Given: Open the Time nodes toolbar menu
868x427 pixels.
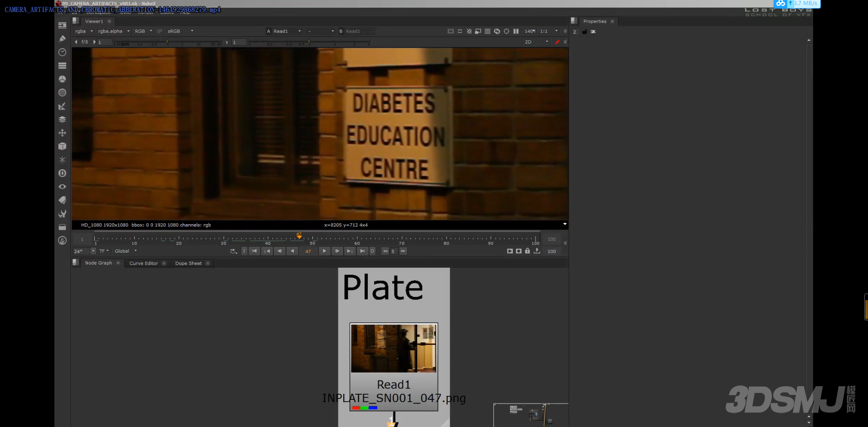Looking at the screenshot, I should point(63,52).
